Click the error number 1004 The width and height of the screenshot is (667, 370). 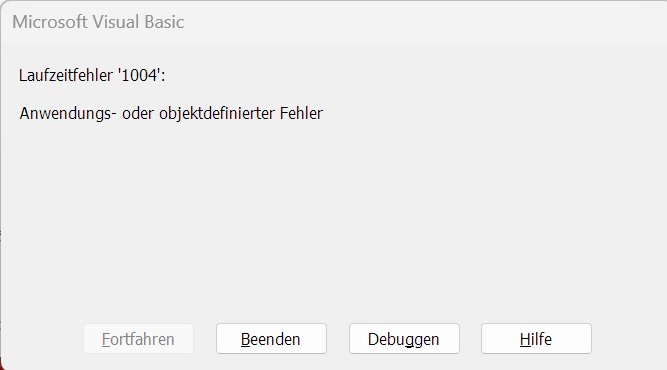140,75
